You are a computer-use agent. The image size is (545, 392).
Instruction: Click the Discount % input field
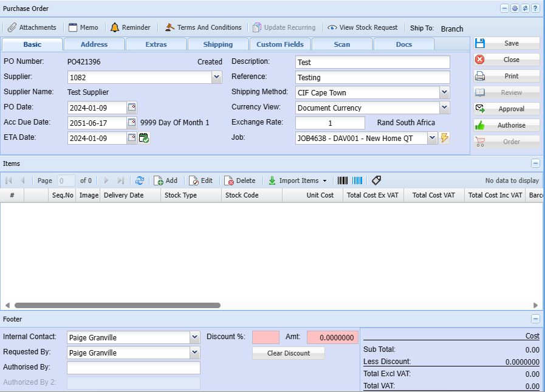(x=266, y=337)
